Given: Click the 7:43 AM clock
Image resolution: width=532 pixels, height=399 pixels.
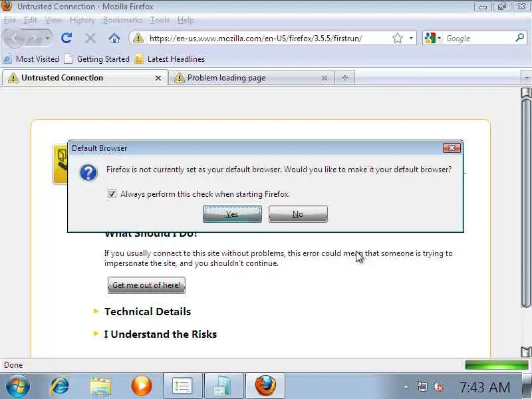Looking at the screenshot, I should coord(485,387).
